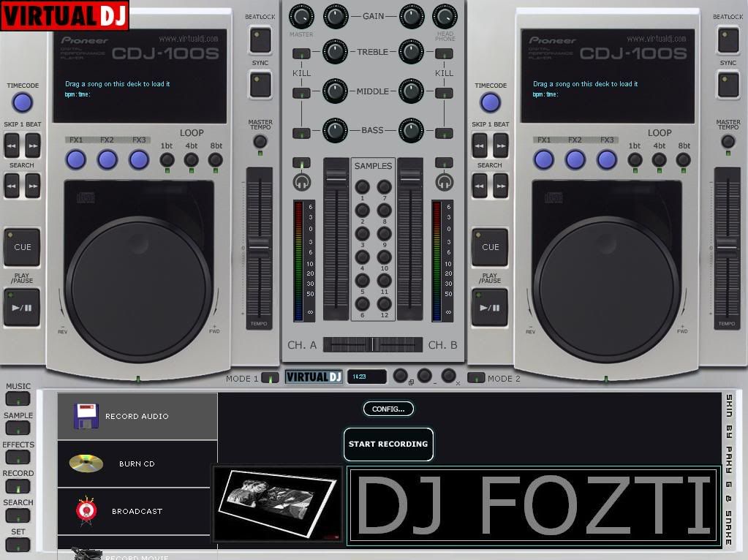This screenshot has height=560, width=748.
Task: Click the video preview thumbnail
Action: click(278, 504)
